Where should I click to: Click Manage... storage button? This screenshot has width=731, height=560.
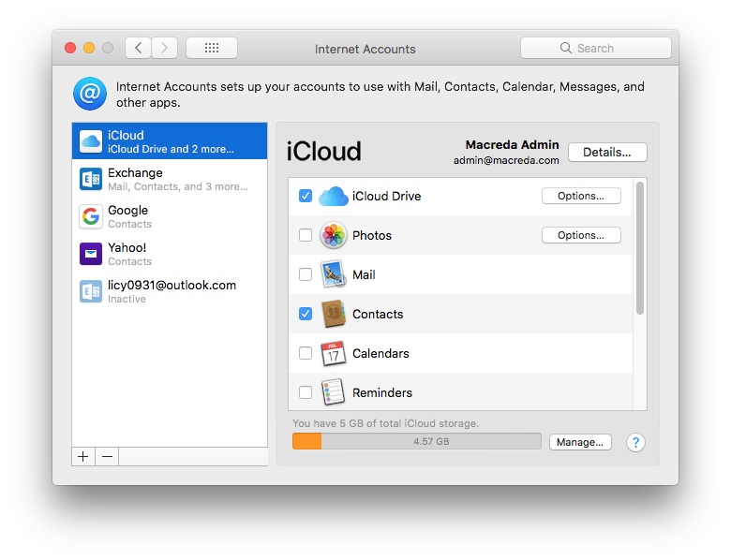(x=580, y=442)
